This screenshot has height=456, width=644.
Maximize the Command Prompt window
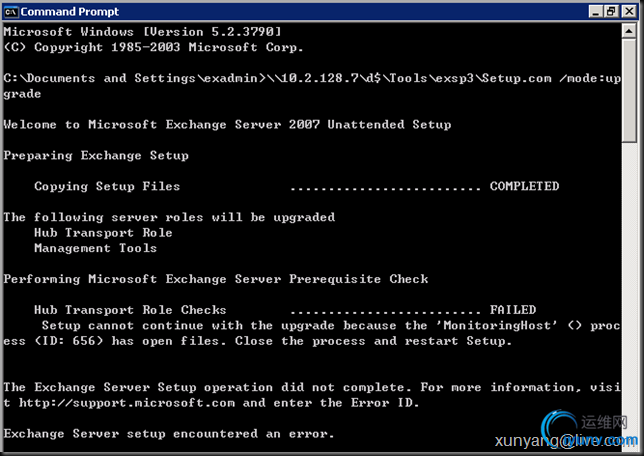tap(611, 12)
